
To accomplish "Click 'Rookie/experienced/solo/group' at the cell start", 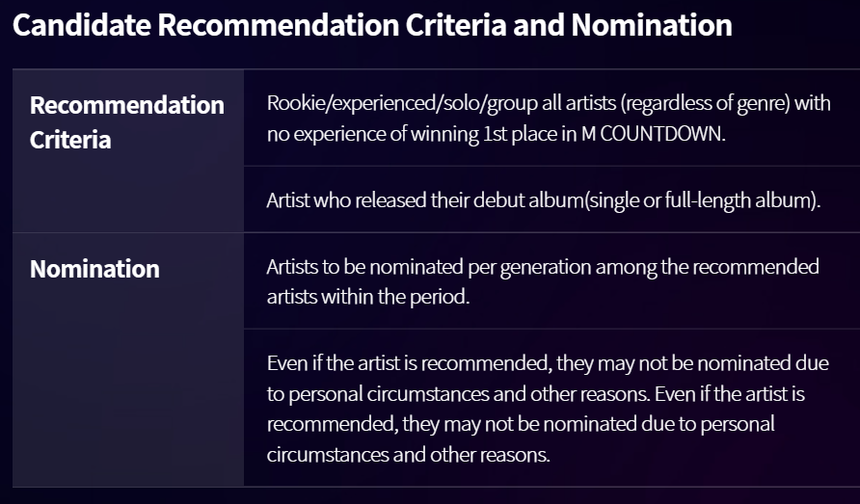I will click(402, 103).
